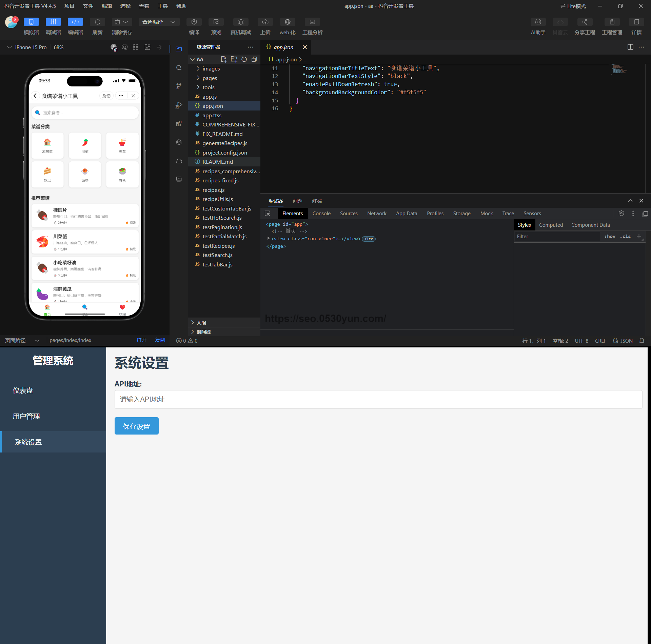Click the element inspector picker icon
The image size is (651, 644).
[x=268, y=214]
